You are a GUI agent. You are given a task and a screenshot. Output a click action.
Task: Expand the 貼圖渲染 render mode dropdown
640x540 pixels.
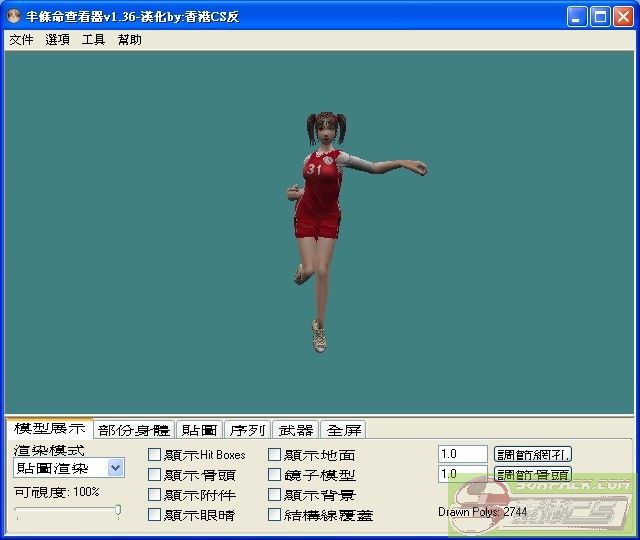[116, 468]
